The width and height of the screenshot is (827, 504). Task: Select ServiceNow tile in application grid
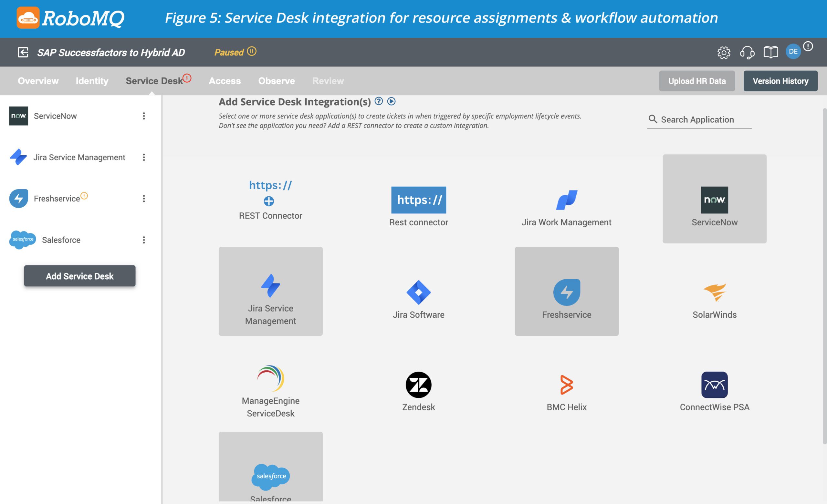pos(715,199)
